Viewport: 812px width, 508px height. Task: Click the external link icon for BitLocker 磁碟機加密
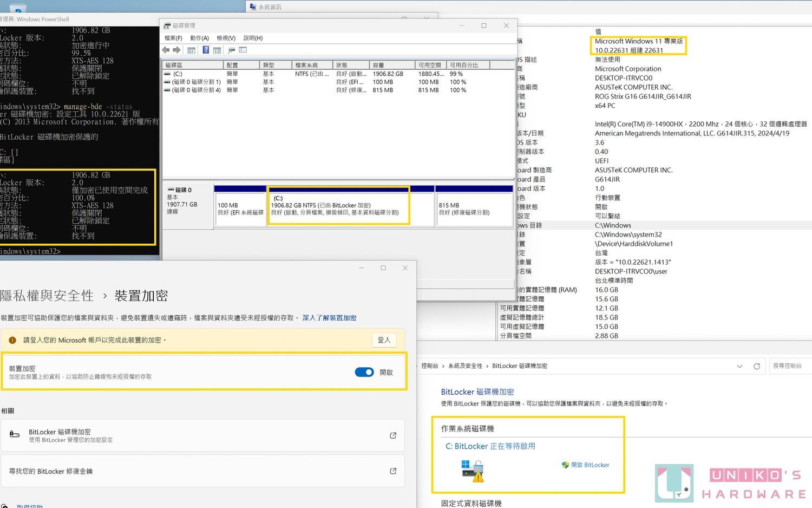pos(393,435)
